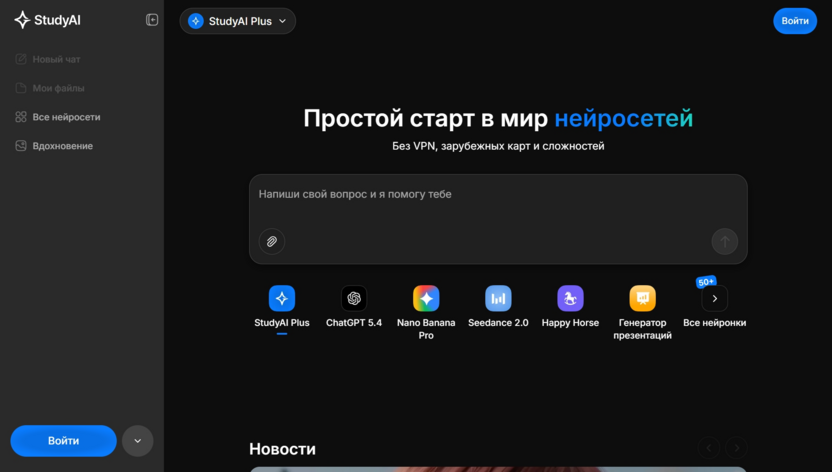Open Все нейросети in sidebar
This screenshot has height=472, width=832.
[x=58, y=117]
